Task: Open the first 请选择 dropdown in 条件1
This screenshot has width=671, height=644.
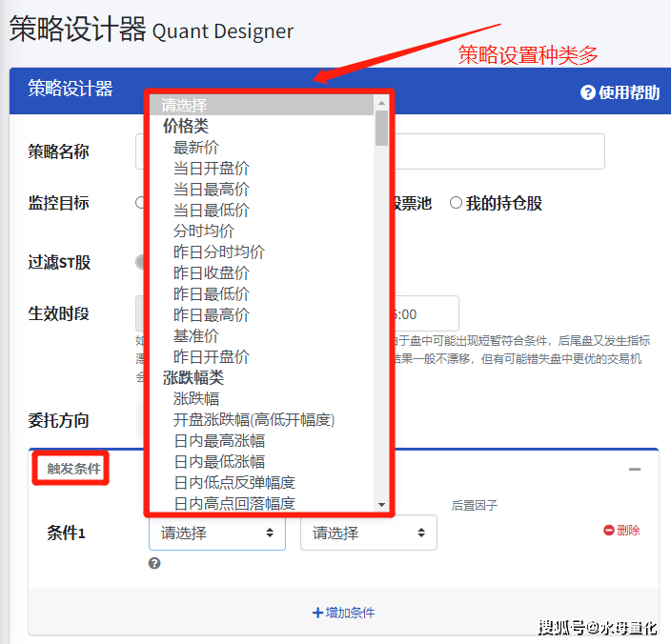Action: click(x=217, y=533)
